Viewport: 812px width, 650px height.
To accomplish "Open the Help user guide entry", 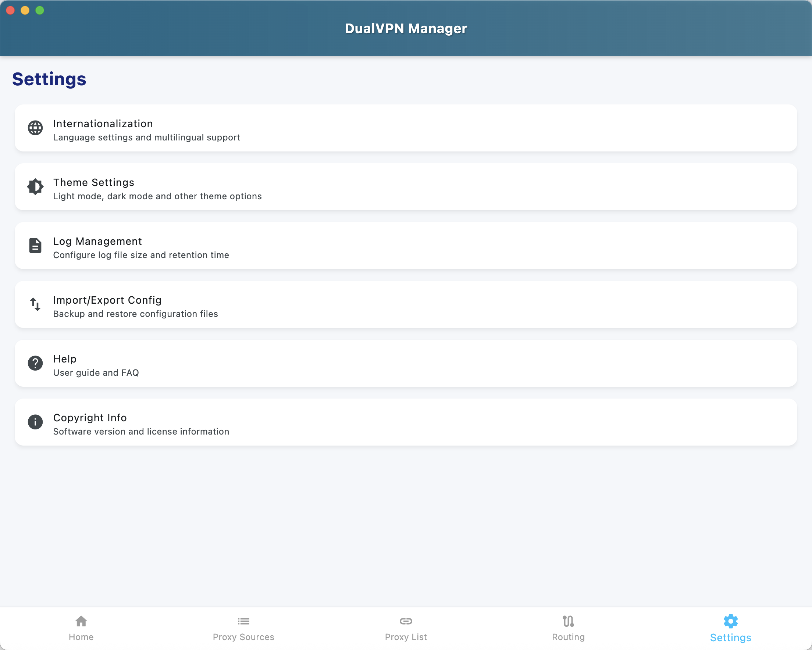I will [406, 363].
